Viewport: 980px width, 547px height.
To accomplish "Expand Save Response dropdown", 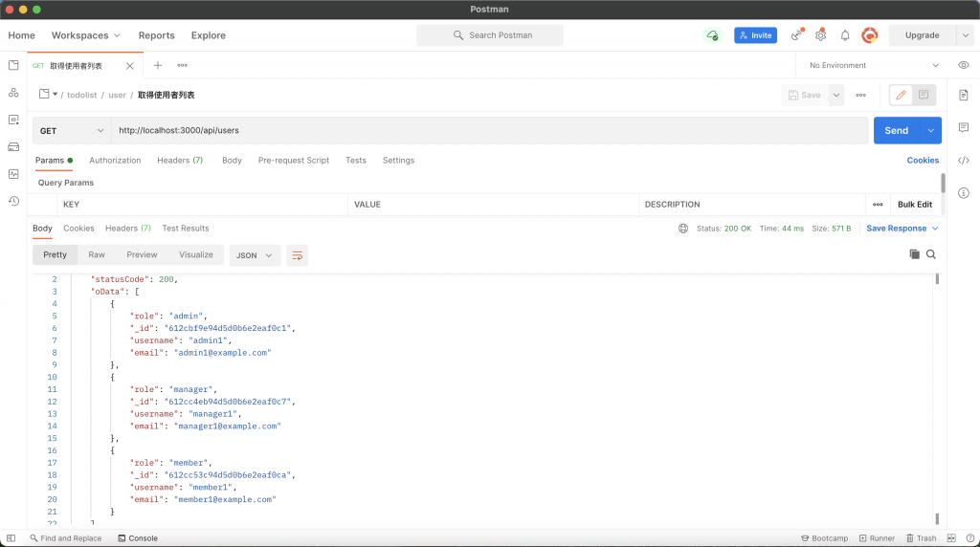I will click(x=902, y=229).
